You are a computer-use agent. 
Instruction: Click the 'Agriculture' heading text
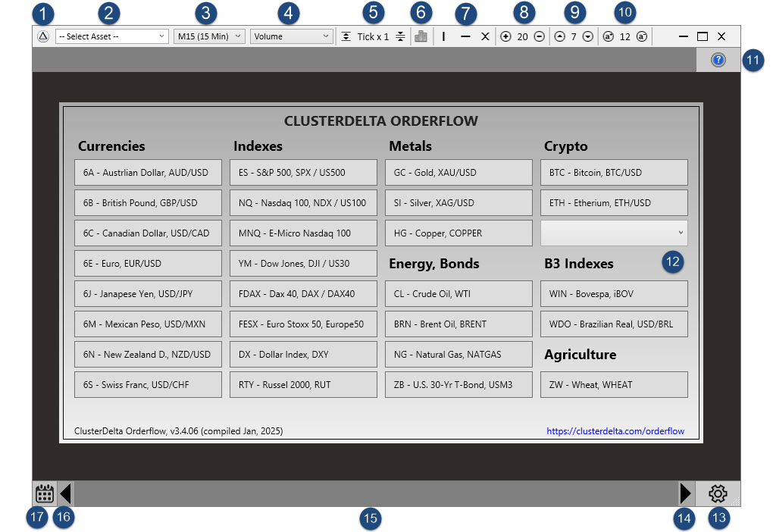[581, 355]
